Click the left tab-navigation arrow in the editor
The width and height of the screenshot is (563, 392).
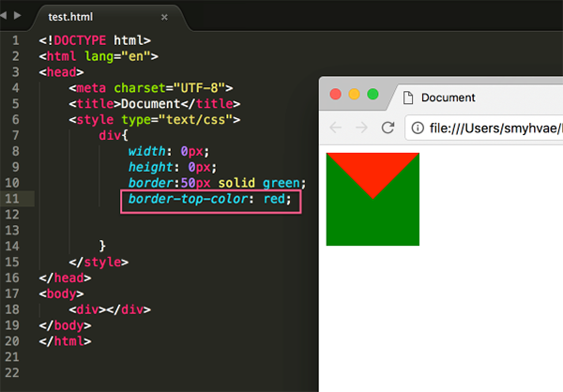click(x=4, y=16)
